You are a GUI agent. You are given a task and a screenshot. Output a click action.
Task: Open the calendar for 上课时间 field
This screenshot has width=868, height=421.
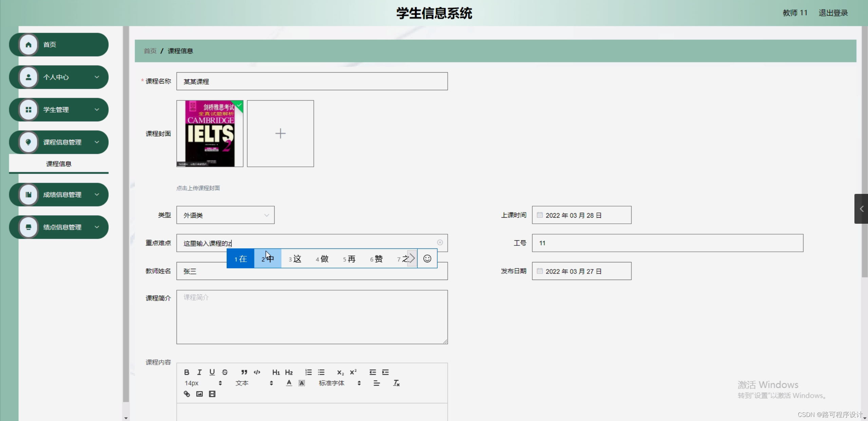pyautogui.click(x=540, y=215)
